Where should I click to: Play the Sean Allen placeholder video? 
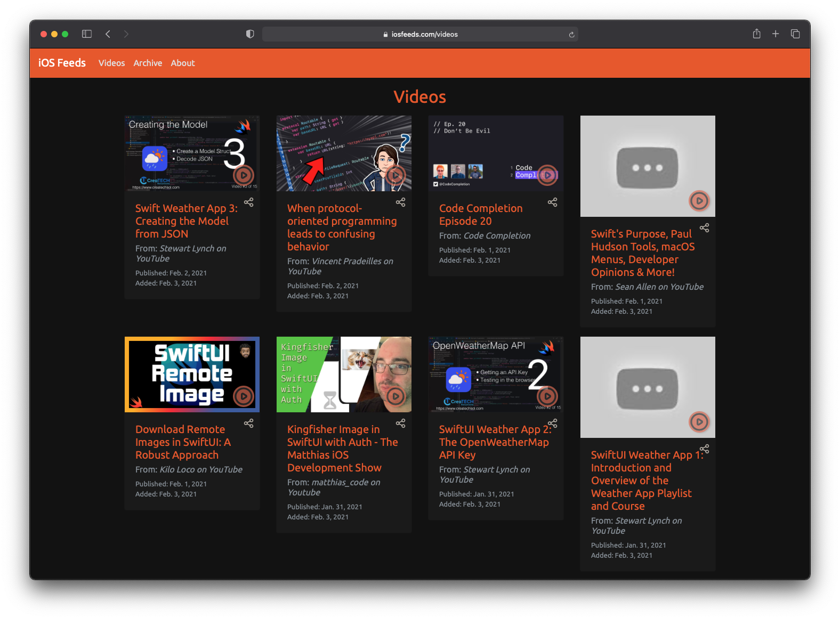[x=699, y=201]
